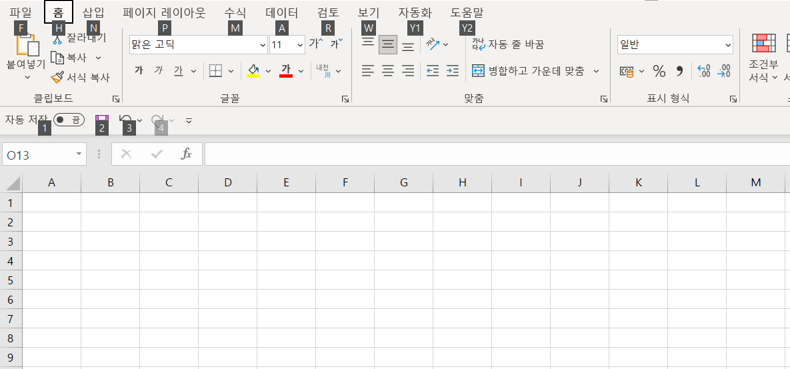Apply yellow fill color bucket

click(x=253, y=71)
